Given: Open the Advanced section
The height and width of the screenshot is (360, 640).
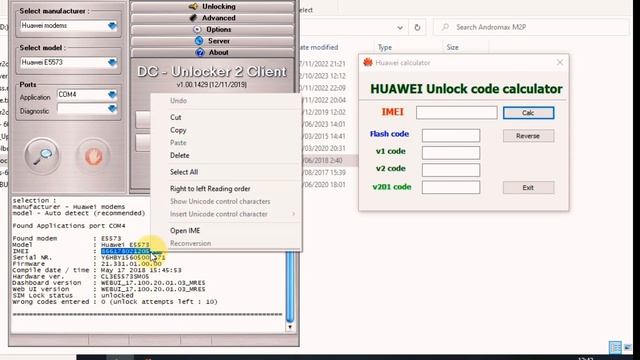Looking at the screenshot, I should tap(212, 18).
